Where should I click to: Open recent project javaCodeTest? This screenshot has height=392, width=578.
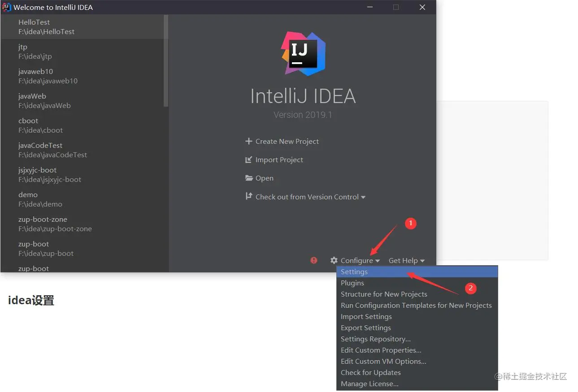[x=82, y=150]
